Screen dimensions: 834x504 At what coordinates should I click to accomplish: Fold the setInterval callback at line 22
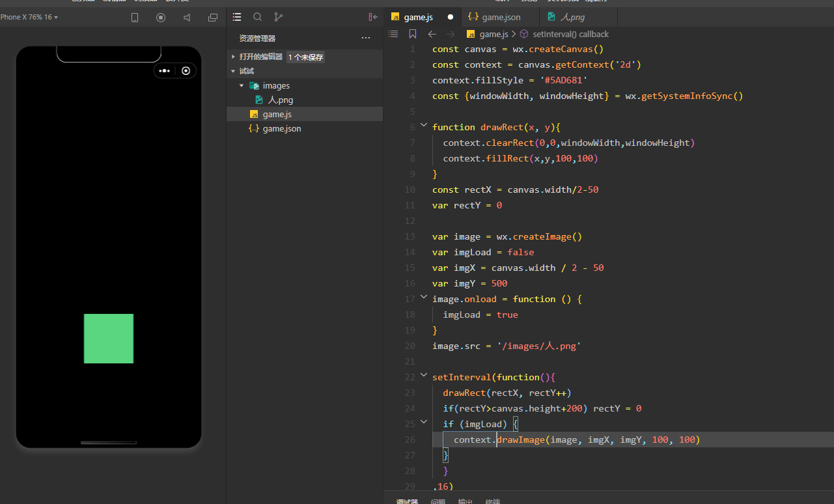[424, 376]
